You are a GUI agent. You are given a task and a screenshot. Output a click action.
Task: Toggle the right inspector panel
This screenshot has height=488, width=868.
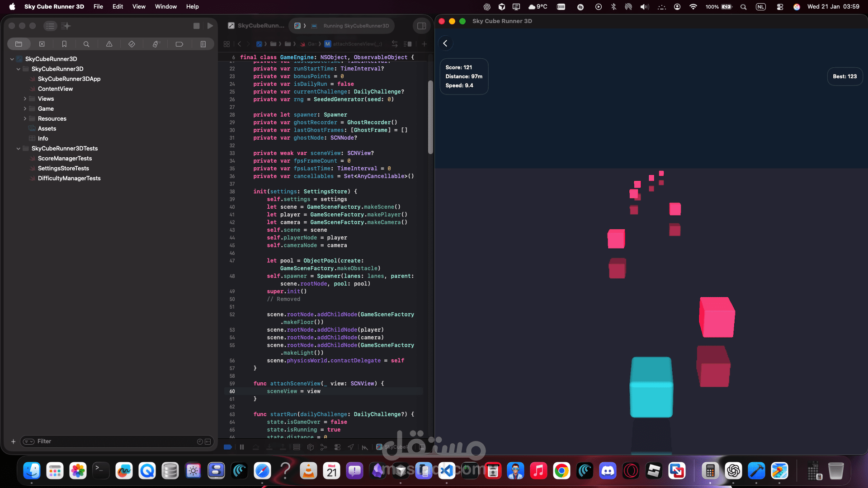click(421, 26)
